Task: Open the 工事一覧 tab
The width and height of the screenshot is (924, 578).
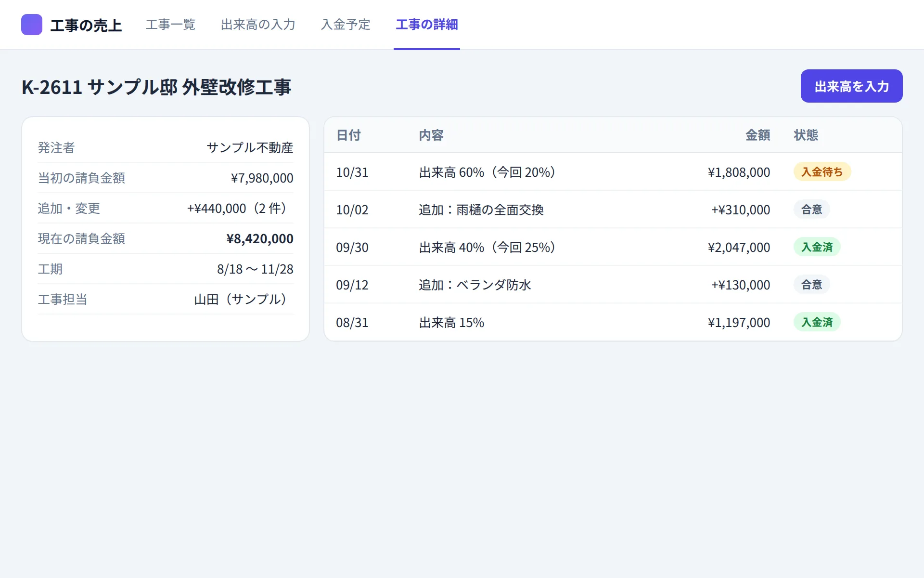Action: (170, 25)
